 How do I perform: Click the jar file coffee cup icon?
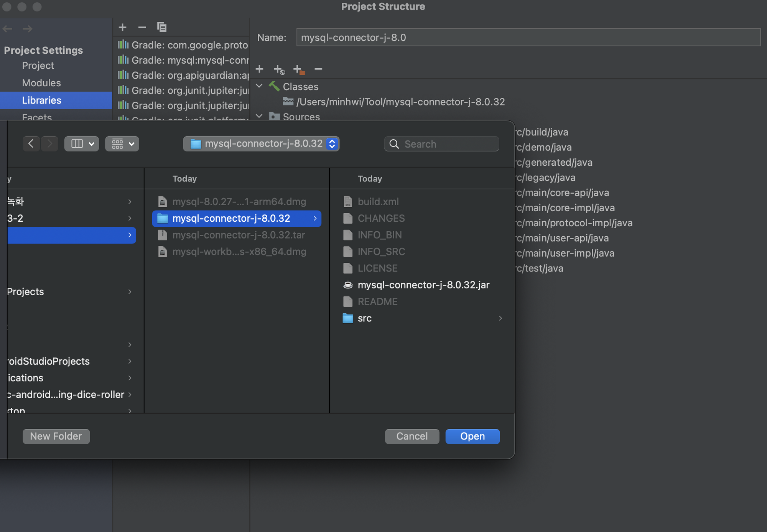click(x=348, y=285)
